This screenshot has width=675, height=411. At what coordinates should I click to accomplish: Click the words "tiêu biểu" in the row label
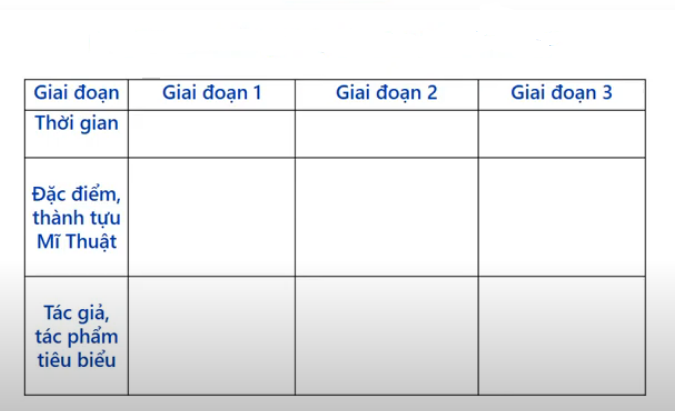77,359
